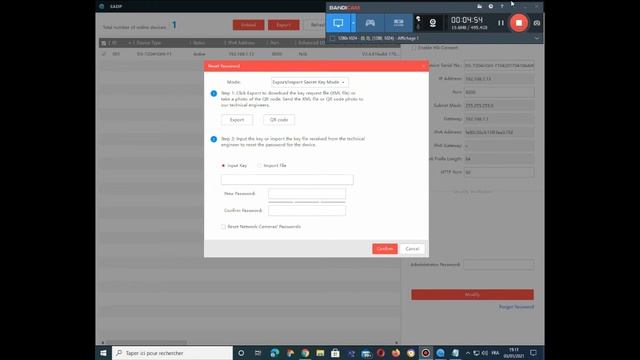Image resolution: width=640 pixels, height=360 pixels.
Task: Click the Subnet Mask field in SADP panel
Action: coord(499,105)
